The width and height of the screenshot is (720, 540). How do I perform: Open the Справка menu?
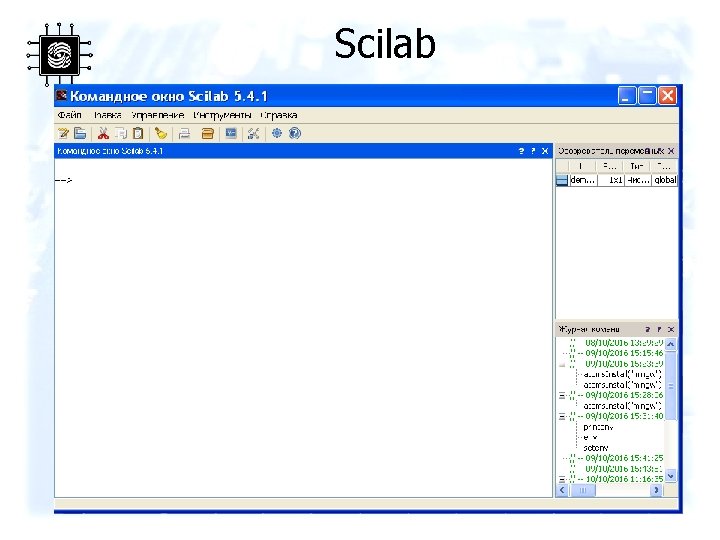tap(279, 115)
